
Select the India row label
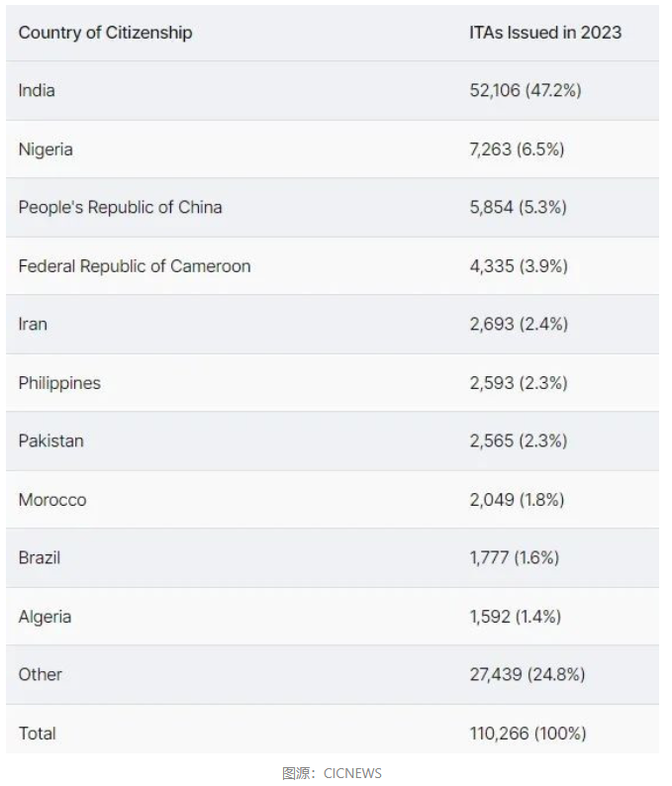click(x=37, y=90)
